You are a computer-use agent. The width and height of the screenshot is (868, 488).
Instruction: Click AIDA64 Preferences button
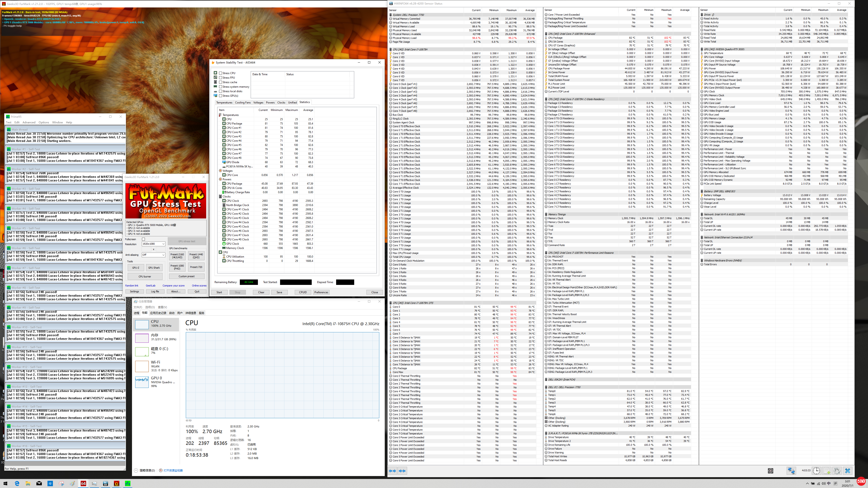pos(321,292)
